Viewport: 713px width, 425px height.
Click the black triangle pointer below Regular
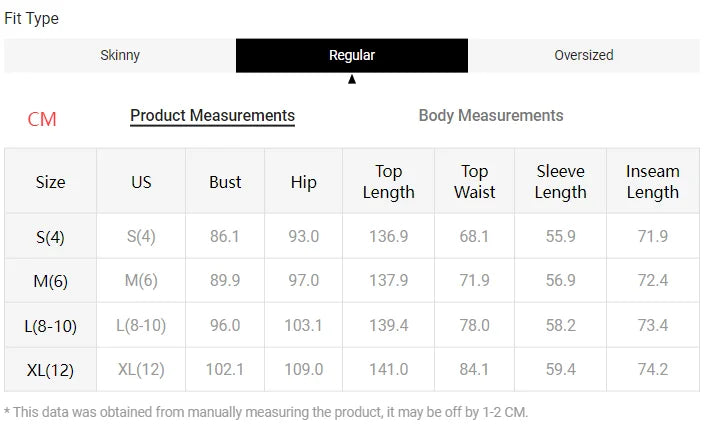[352, 79]
